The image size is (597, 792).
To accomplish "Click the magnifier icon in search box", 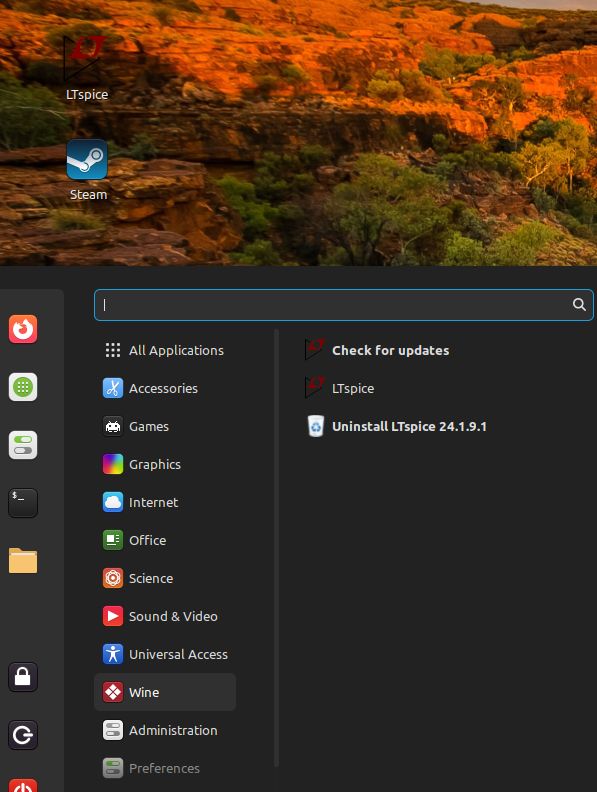I will 579,304.
